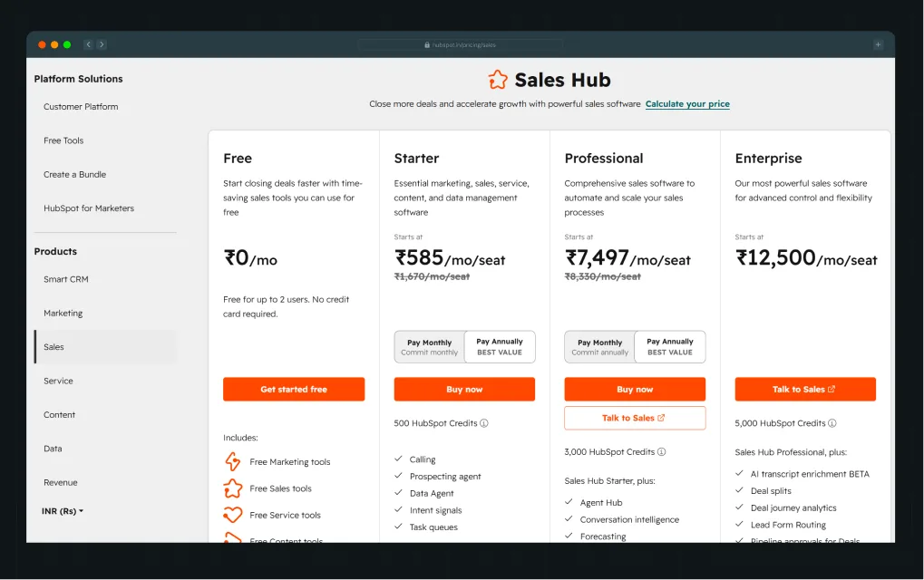Click checkmark icon next to Agent Hub

pyautogui.click(x=569, y=502)
